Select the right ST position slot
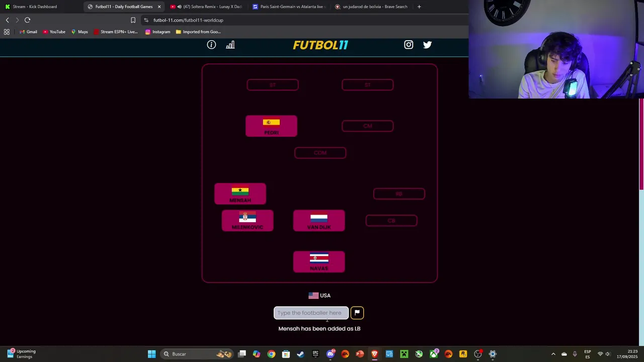 [x=367, y=85]
